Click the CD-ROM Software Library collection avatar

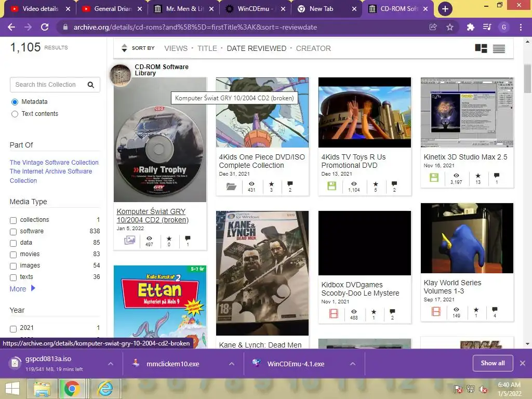point(121,75)
